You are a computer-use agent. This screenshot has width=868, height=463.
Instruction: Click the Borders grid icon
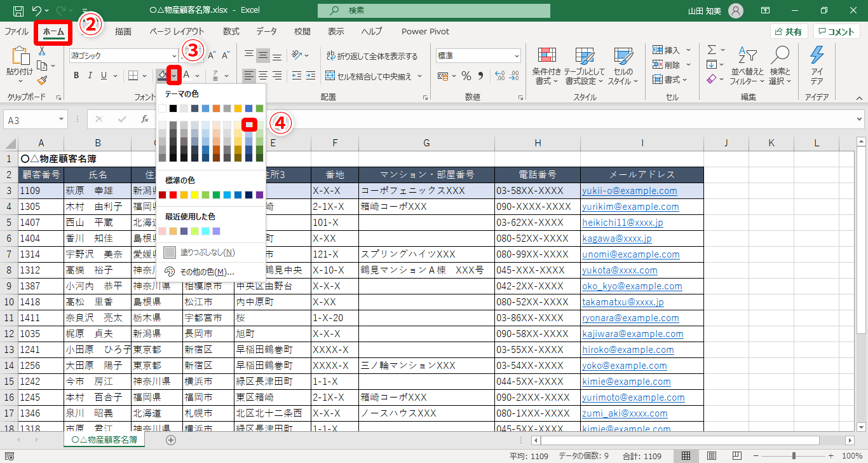133,76
